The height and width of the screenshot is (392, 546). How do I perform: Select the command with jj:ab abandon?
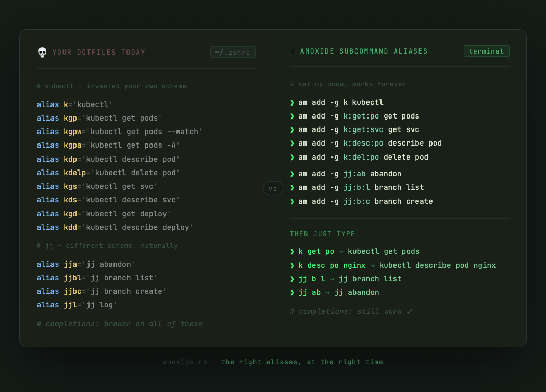346,174
